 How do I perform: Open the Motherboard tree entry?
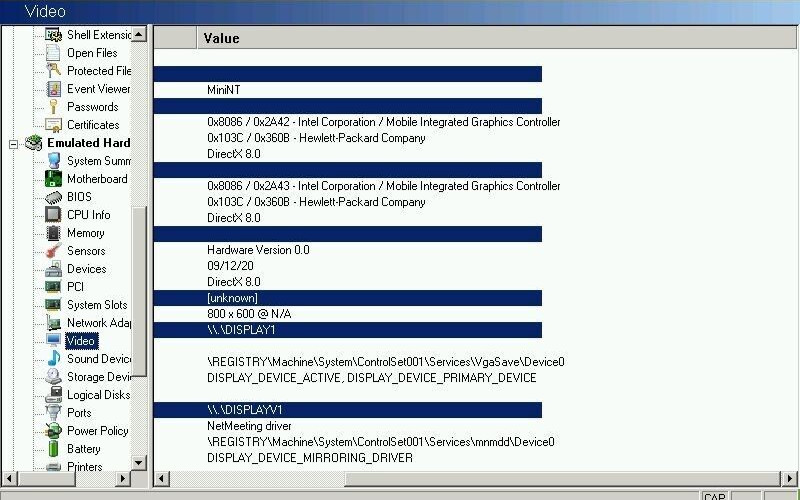pos(97,179)
